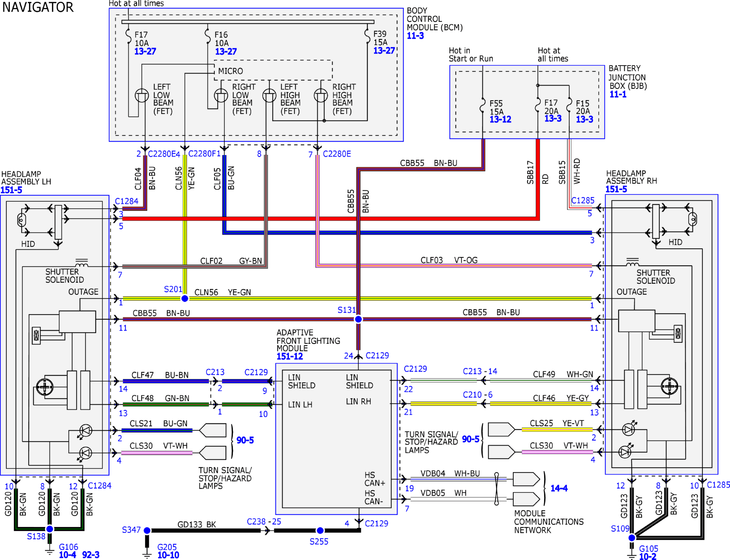This screenshot has height=560, width=730.
Task: Click the HID bulb in Headlamp Assembly RH
Action: coord(692,219)
